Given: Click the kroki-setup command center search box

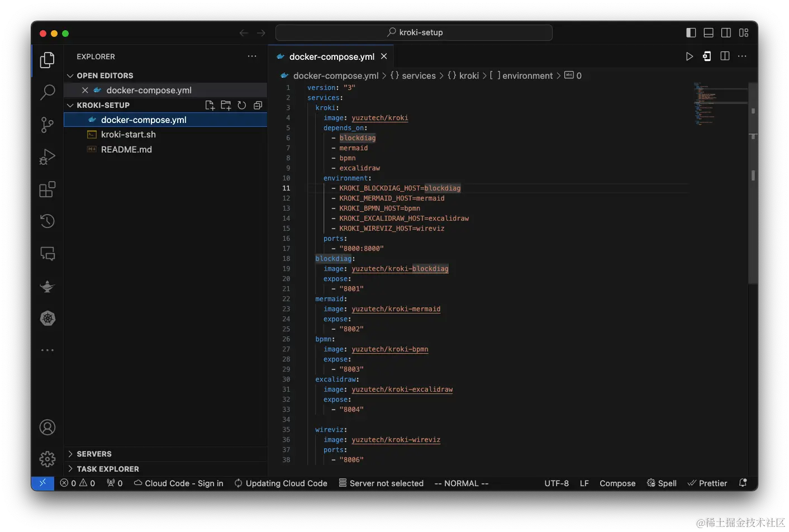Looking at the screenshot, I should (414, 32).
